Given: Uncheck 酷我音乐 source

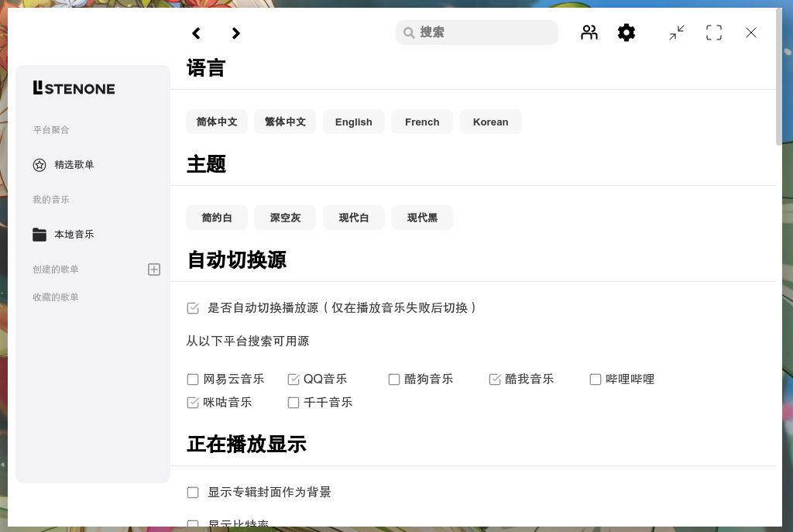Looking at the screenshot, I should [495, 379].
